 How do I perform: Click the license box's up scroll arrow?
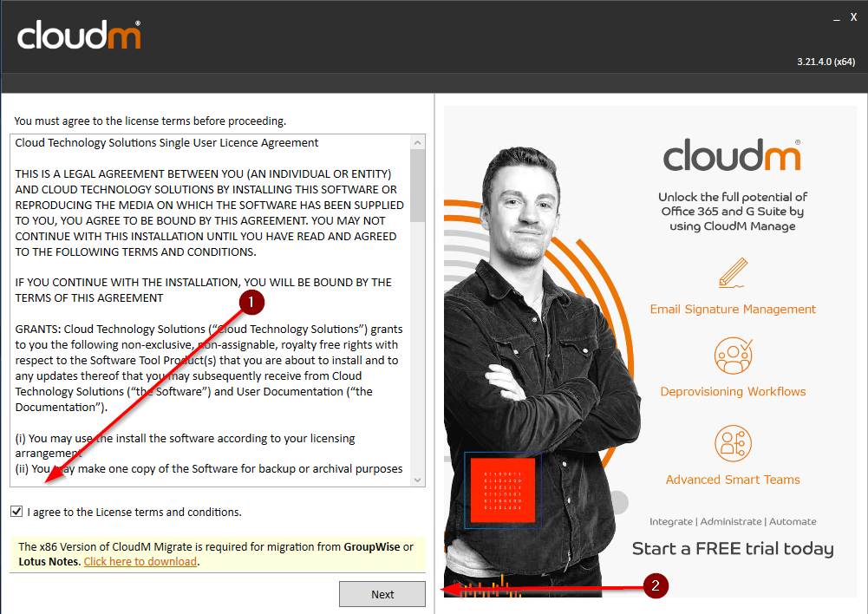click(418, 142)
